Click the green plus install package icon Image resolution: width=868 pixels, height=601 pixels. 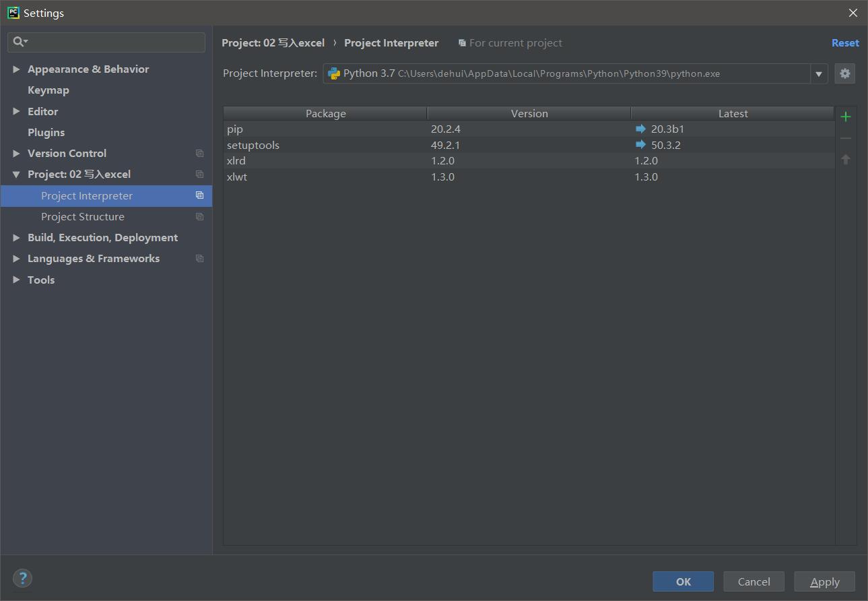coord(846,117)
